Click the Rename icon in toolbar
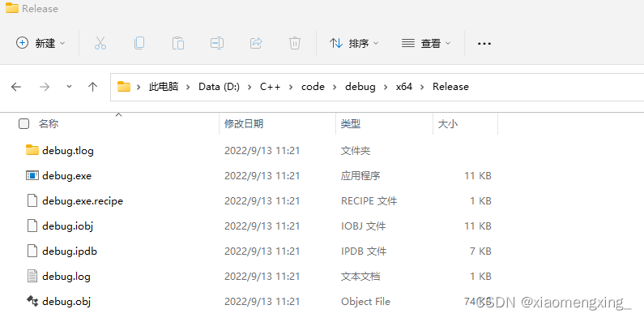The height and width of the screenshot is (318, 644). (217, 43)
